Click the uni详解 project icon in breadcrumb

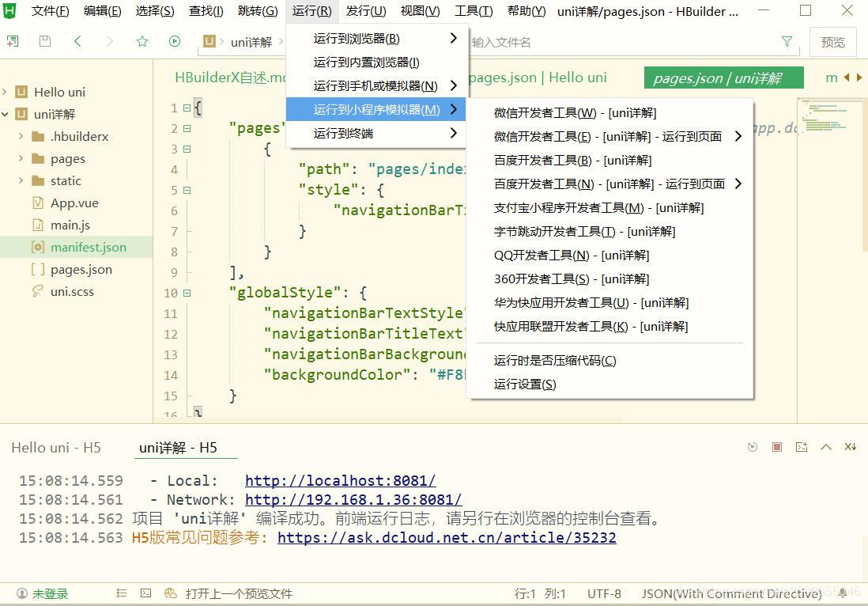209,41
